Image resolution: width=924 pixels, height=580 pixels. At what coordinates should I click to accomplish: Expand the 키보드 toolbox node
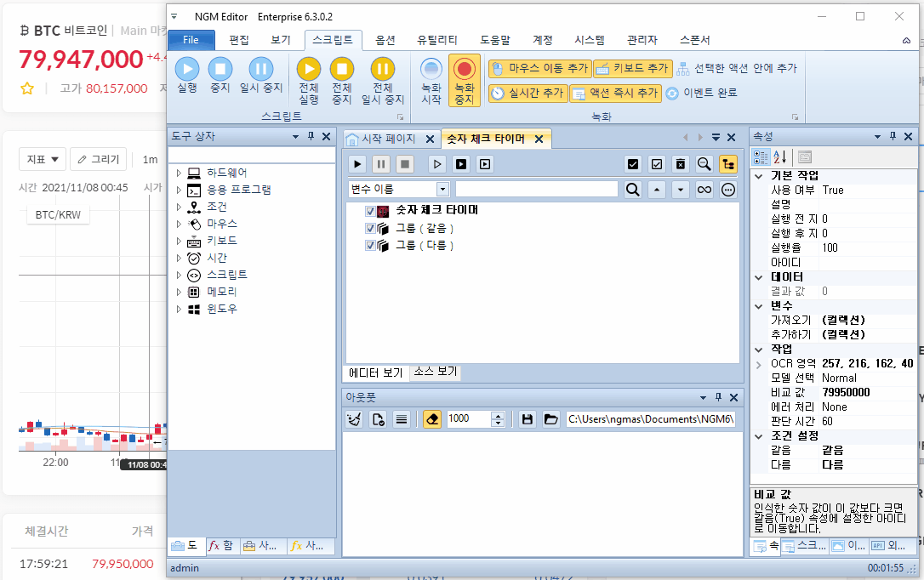click(179, 242)
